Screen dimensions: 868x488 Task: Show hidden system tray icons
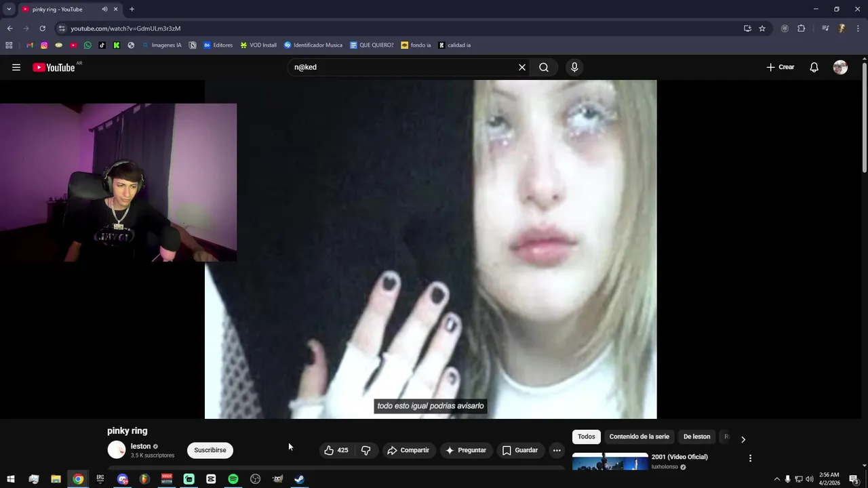click(x=777, y=479)
